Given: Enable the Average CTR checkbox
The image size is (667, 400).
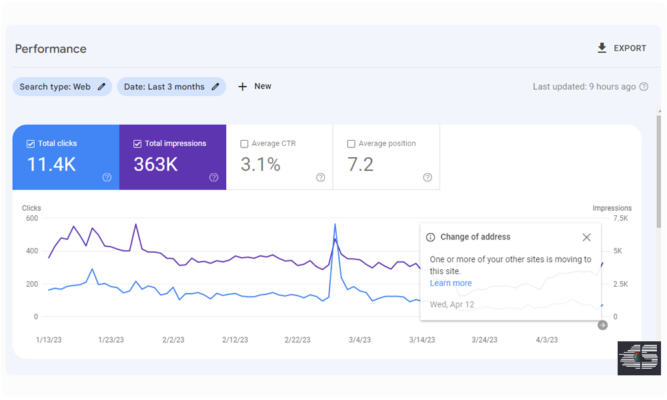Looking at the screenshot, I should 244,144.
